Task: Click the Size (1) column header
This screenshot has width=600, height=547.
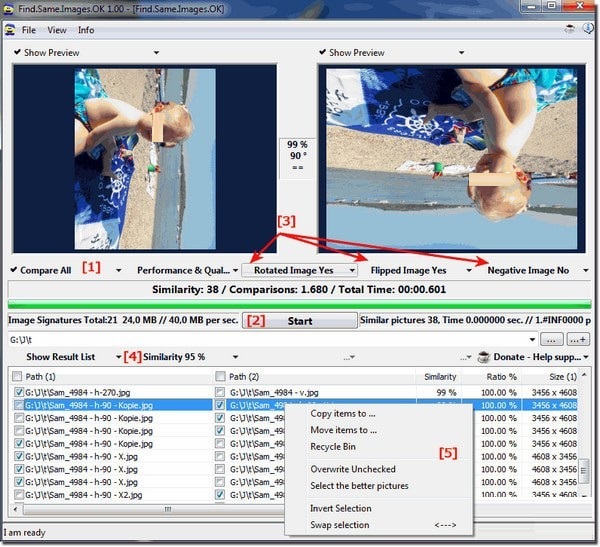Action: (550, 377)
